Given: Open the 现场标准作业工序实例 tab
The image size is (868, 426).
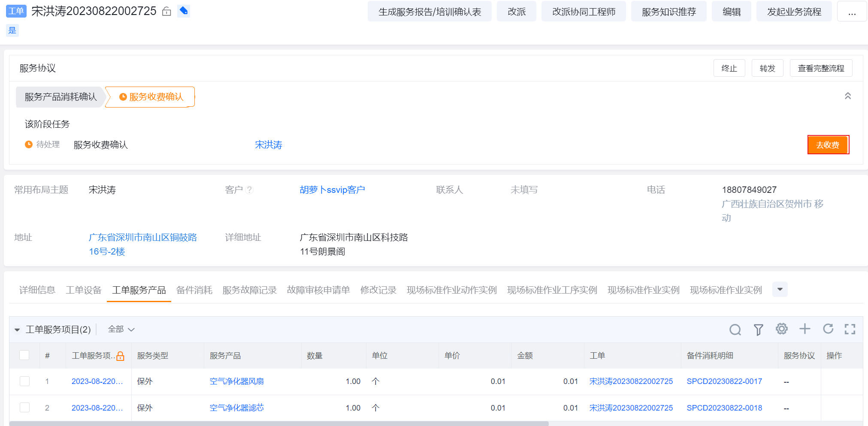Looking at the screenshot, I should point(552,290).
